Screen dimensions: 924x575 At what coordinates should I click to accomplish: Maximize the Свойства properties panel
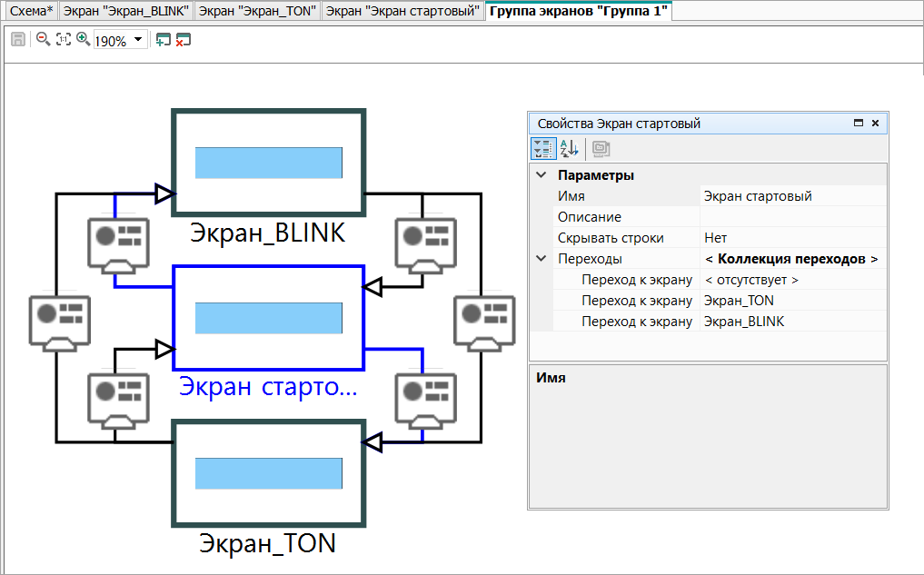tap(858, 124)
